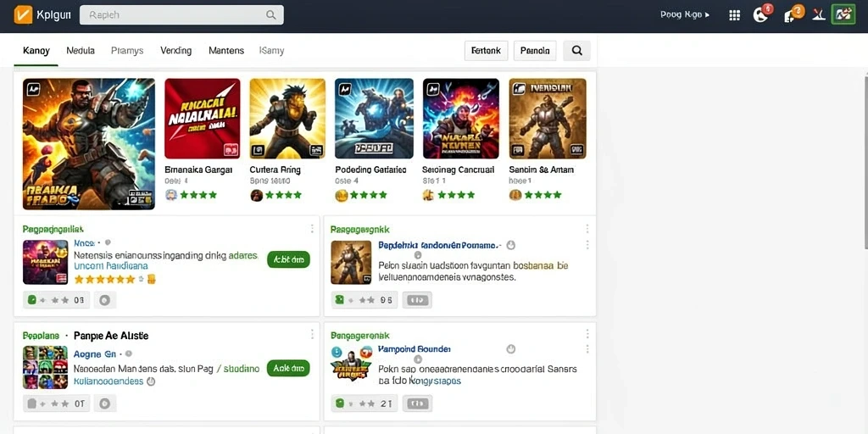Image resolution: width=868 pixels, height=434 pixels.
Task: Select the Mantens tab
Action: point(225,50)
